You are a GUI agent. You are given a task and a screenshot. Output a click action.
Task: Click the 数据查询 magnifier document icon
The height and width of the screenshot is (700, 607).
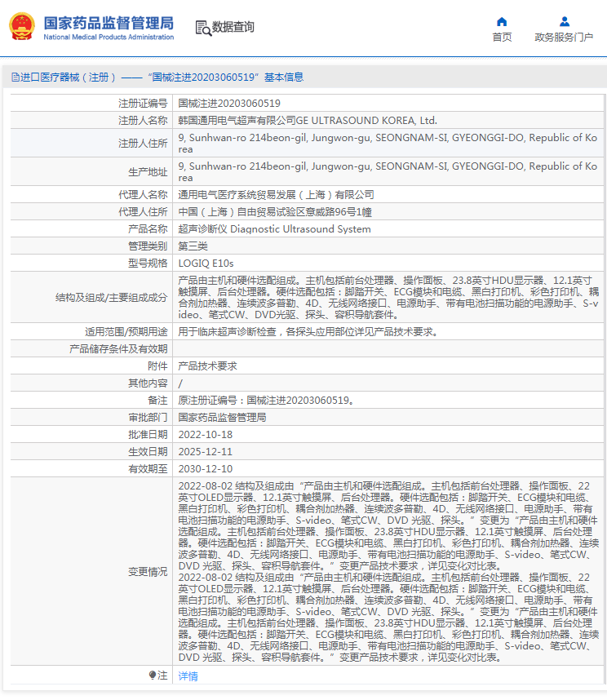(202, 28)
